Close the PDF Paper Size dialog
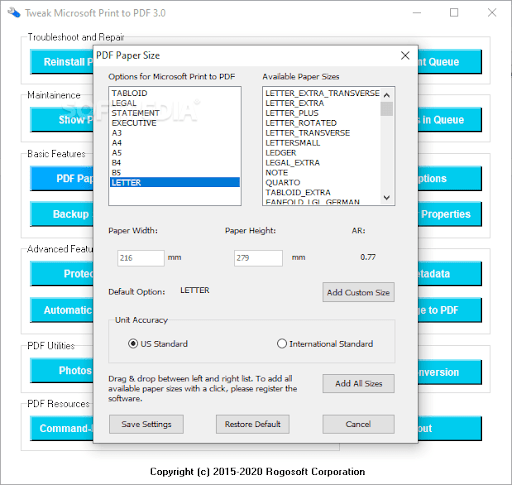Viewport: 512px width, 485px height. click(x=405, y=55)
